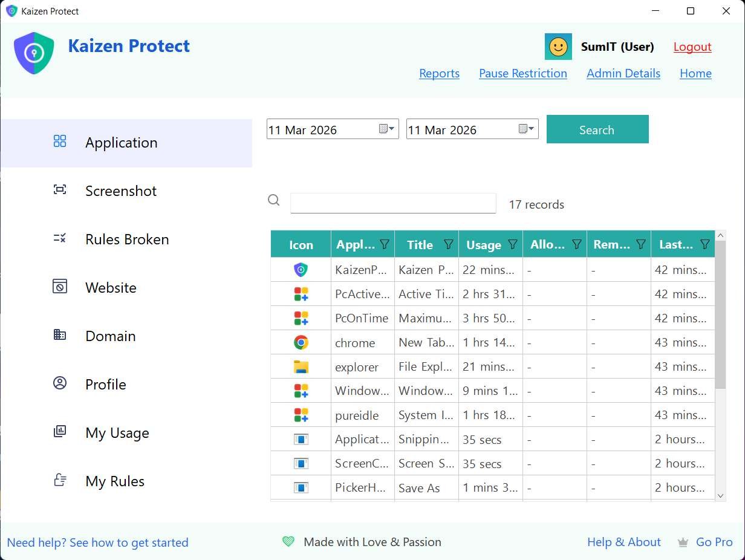Image resolution: width=745 pixels, height=560 pixels.
Task: Click the My Usage chart icon
Action: pos(59,432)
